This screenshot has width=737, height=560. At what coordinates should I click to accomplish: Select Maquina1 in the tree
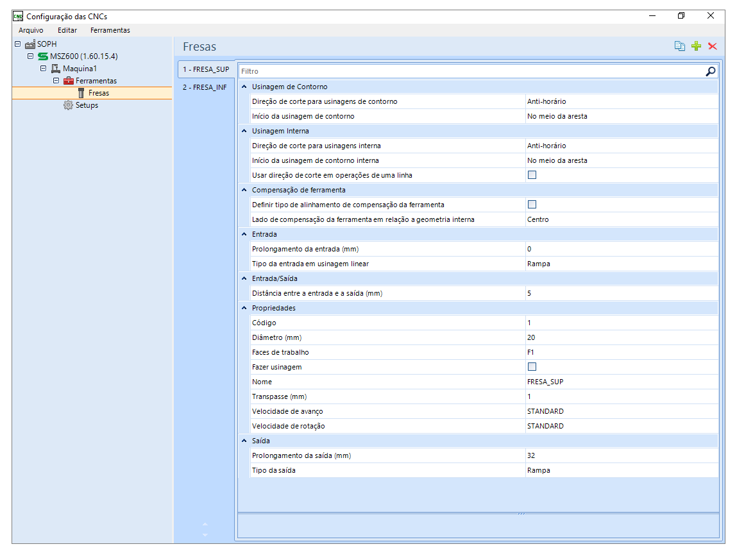point(80,69)
